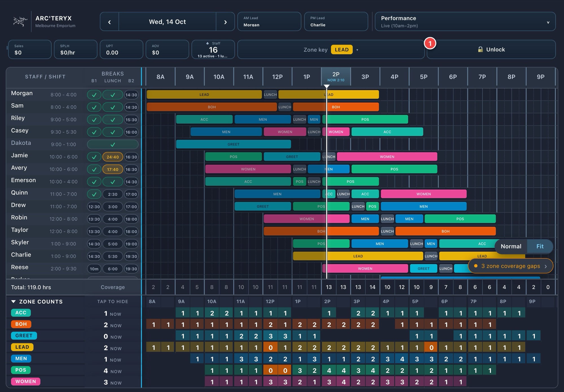Viewport: 564px width, 392px height.
Task: Switch to Fit view mode
Action: (540, 246)
